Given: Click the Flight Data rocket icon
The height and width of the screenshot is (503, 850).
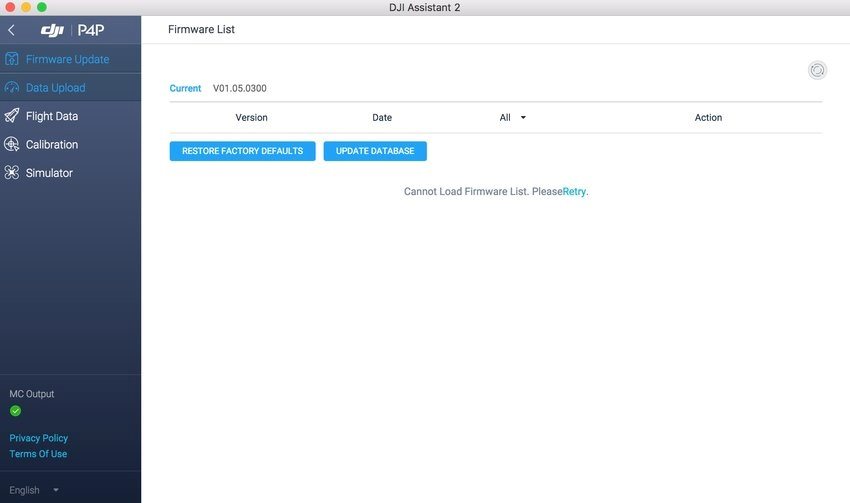Looking at the screenshot, I should [x=12, y=115].
